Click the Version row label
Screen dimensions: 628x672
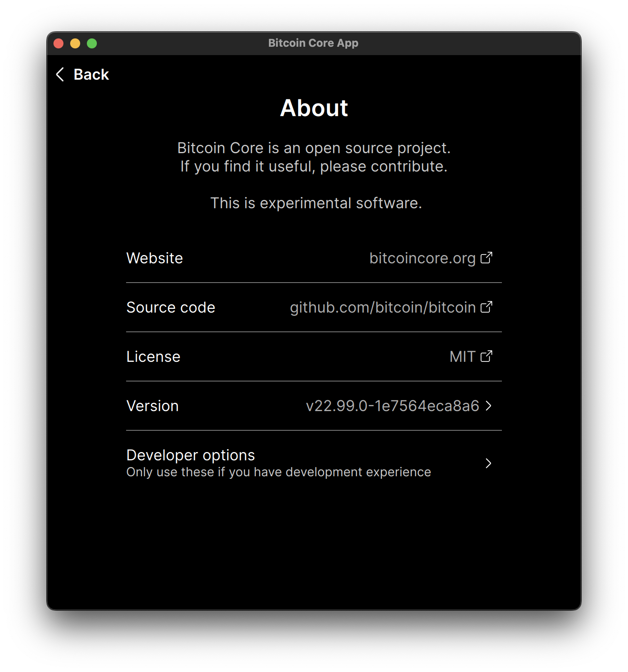coord(152,406)
